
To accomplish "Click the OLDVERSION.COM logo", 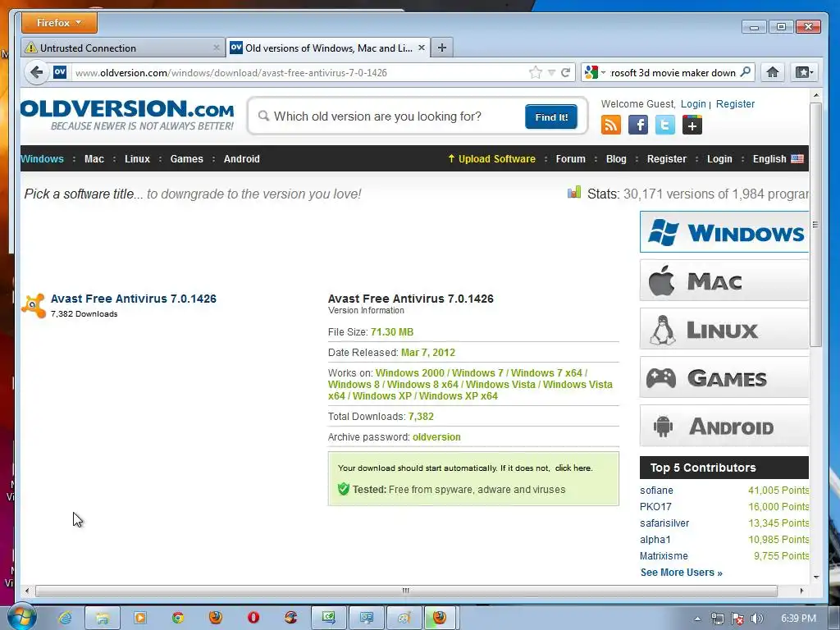I will [x=127, y=115].
